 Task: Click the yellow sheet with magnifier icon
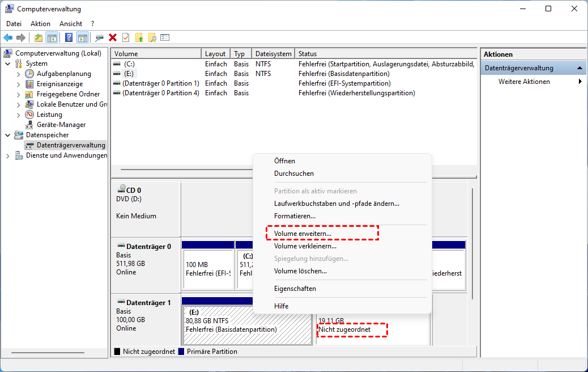tap(152, 37)
